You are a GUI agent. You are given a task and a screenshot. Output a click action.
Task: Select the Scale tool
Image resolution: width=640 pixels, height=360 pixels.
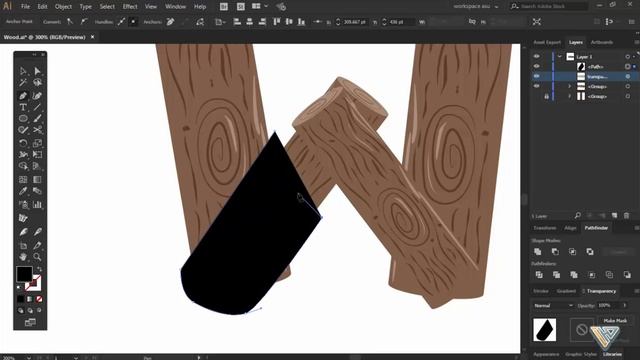[37, 143]
